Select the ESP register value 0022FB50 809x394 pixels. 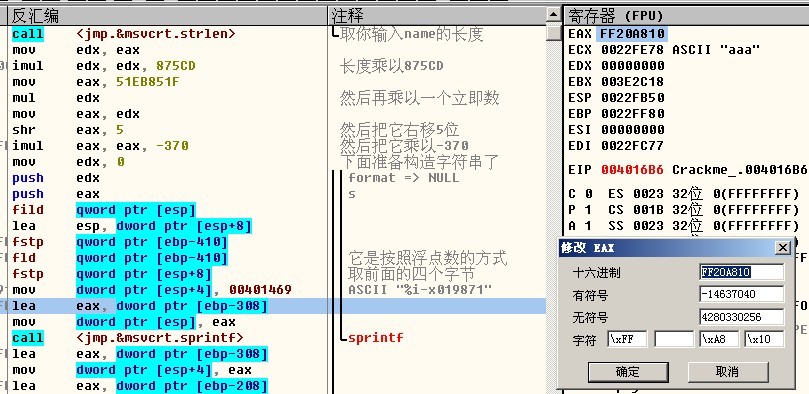click(633, 98)
